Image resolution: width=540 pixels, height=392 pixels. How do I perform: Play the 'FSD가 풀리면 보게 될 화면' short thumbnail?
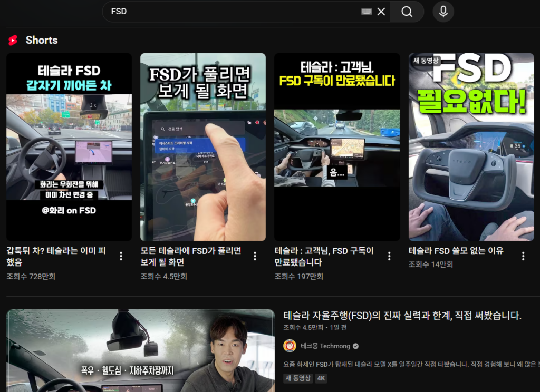[x=203, y=147]
